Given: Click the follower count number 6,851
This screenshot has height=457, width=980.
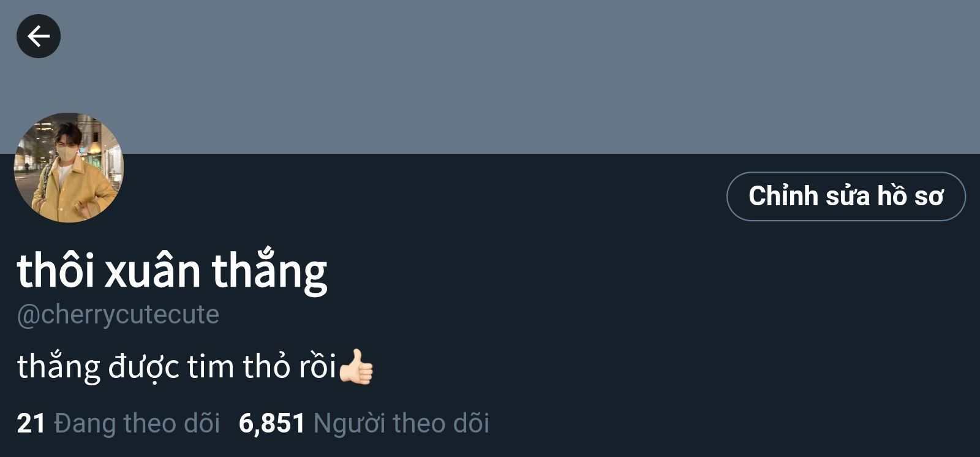Looking at the screenshot, I should (x=272, y=423).
